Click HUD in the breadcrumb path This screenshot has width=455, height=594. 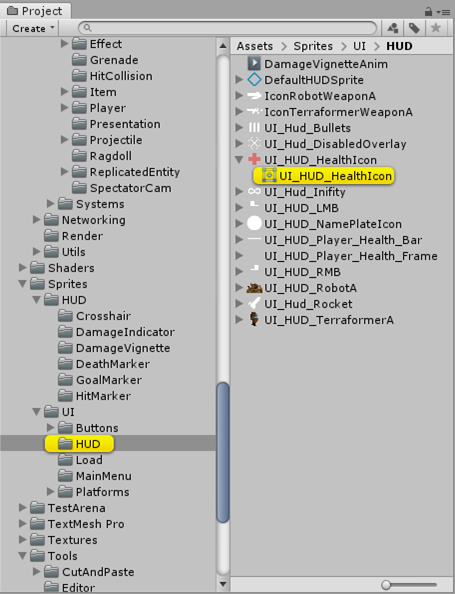click(399, 46)
